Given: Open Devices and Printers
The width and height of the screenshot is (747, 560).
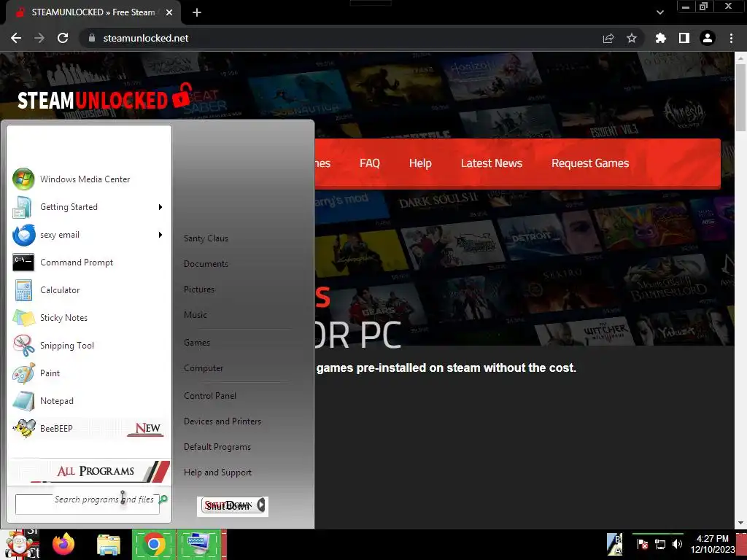Looking at the screenshot, I should click(x=222, y=421).
